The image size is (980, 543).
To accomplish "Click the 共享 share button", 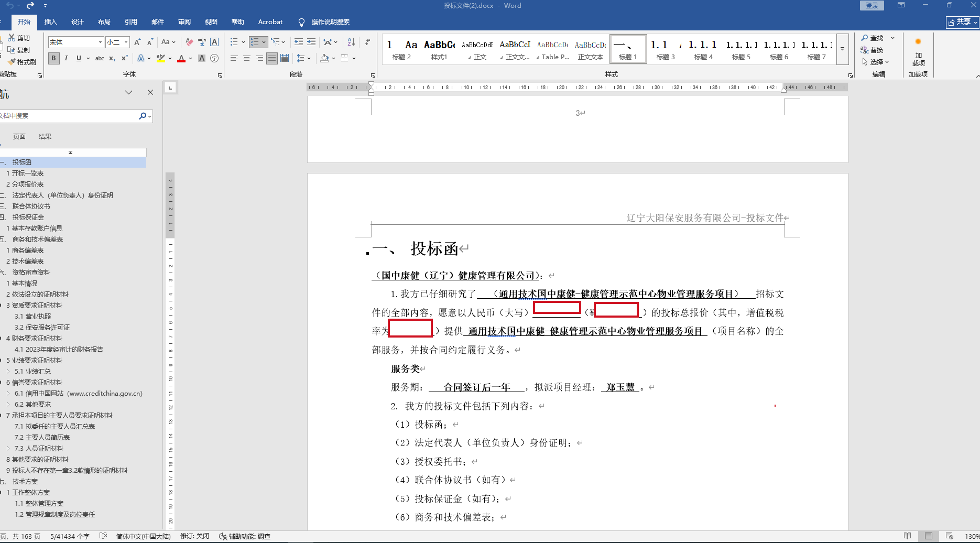I will (x=962, y=21).
